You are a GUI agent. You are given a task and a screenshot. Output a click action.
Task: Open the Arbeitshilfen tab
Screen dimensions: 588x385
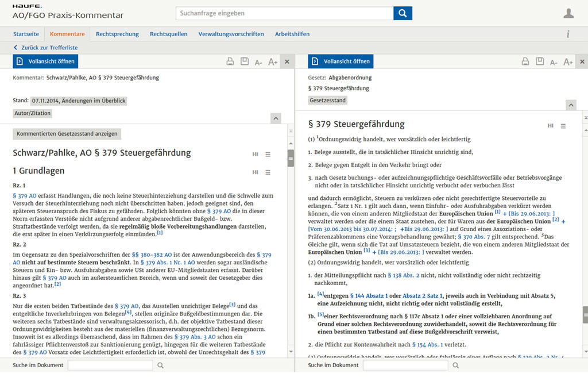point(292,34)
